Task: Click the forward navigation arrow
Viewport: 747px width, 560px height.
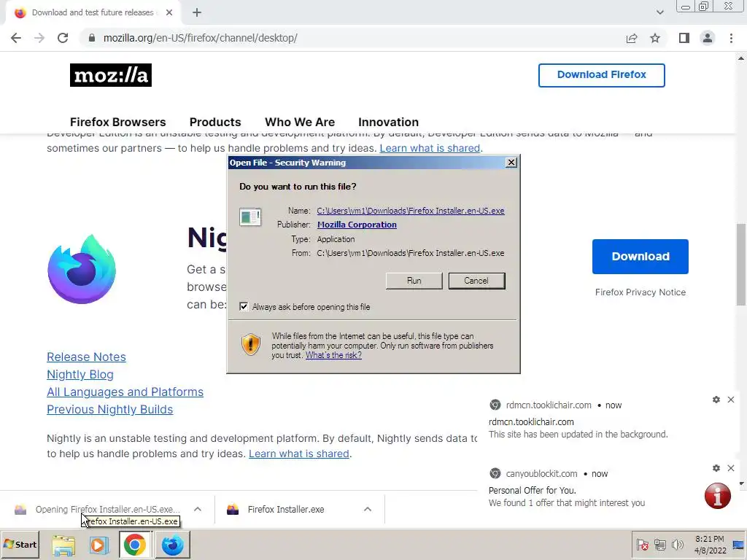Action: point(39,38)
